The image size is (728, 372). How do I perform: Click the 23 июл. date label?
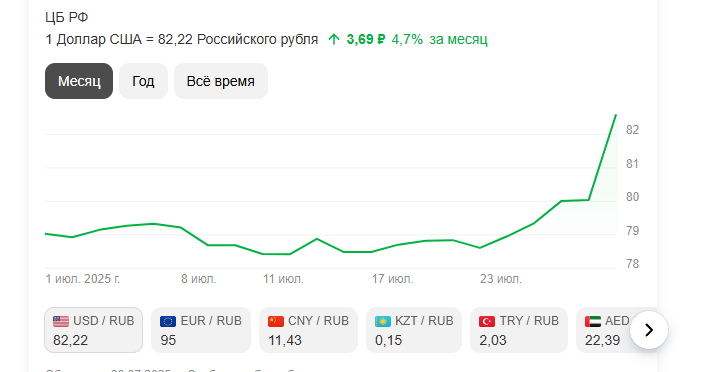500,279
